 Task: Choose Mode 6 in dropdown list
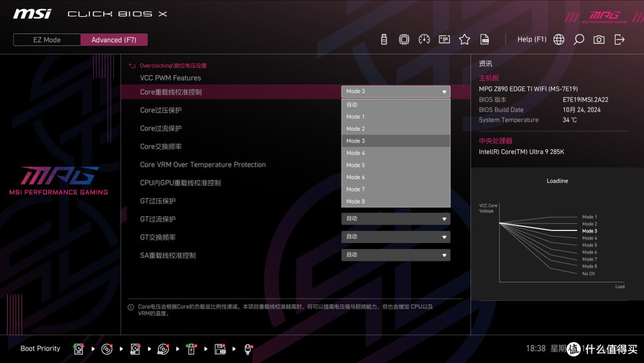[x=396, y=177]
